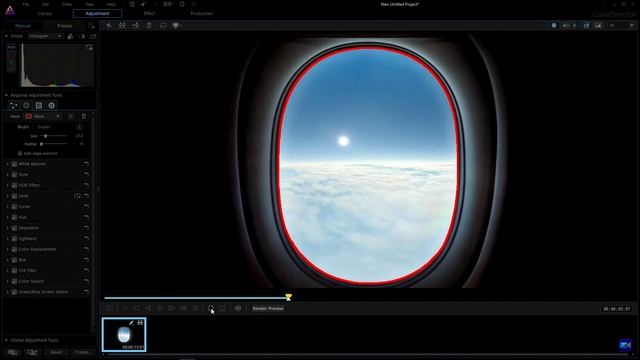Expand the Blur section
640x360 pixels.
[x=8, y=260]
